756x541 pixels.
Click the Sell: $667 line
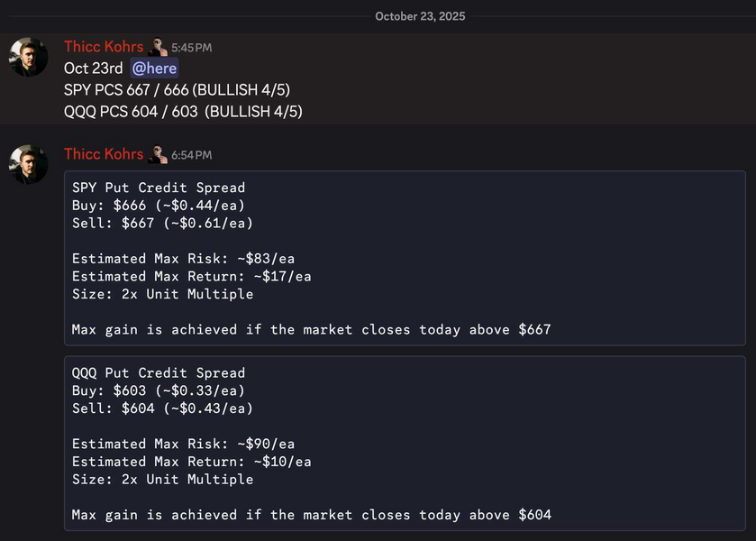pos(162,224)
